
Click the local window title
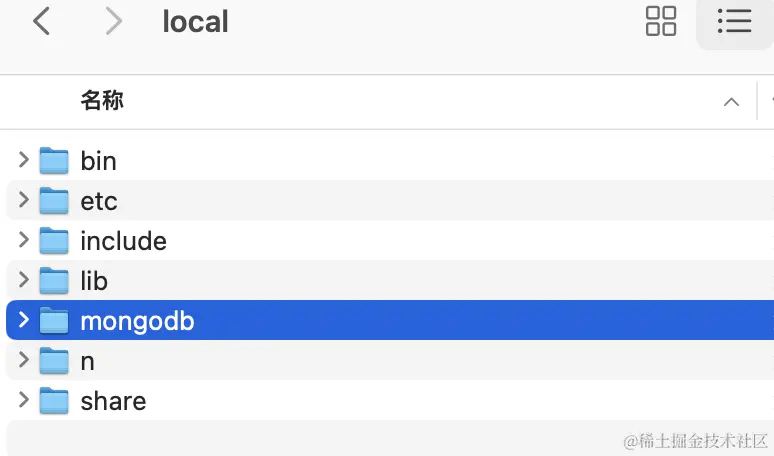tap(195, 22)
